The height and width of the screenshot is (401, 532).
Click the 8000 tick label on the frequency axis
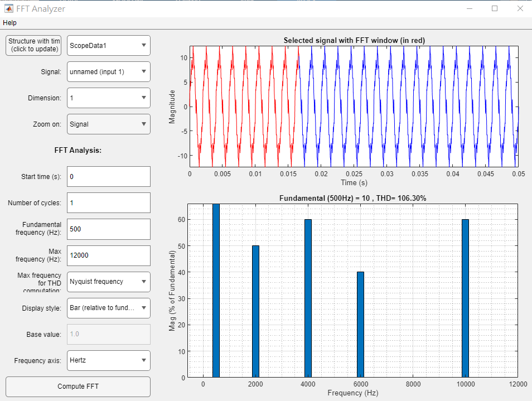413,384
